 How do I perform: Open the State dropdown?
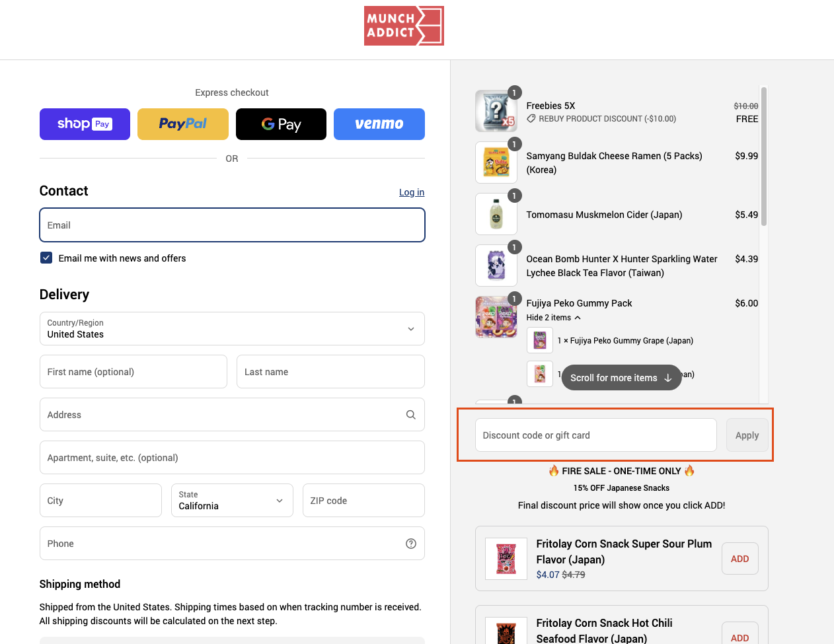pos(232,501)
